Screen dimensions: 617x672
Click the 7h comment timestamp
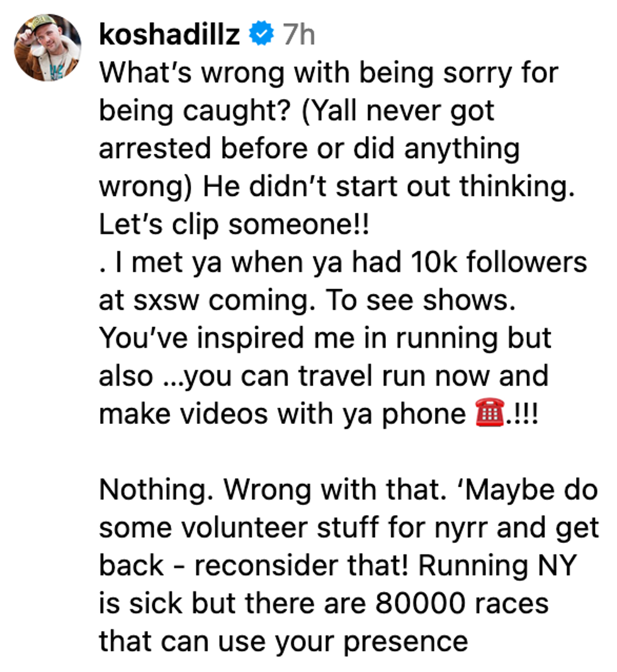click(x=298, y=35)
